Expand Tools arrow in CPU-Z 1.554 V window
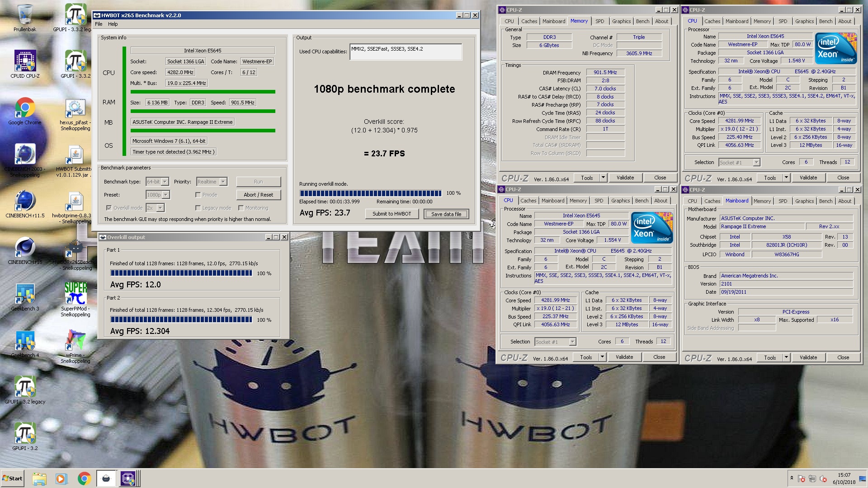The width and height of the screenshot is (868, 488). [602, 357]
